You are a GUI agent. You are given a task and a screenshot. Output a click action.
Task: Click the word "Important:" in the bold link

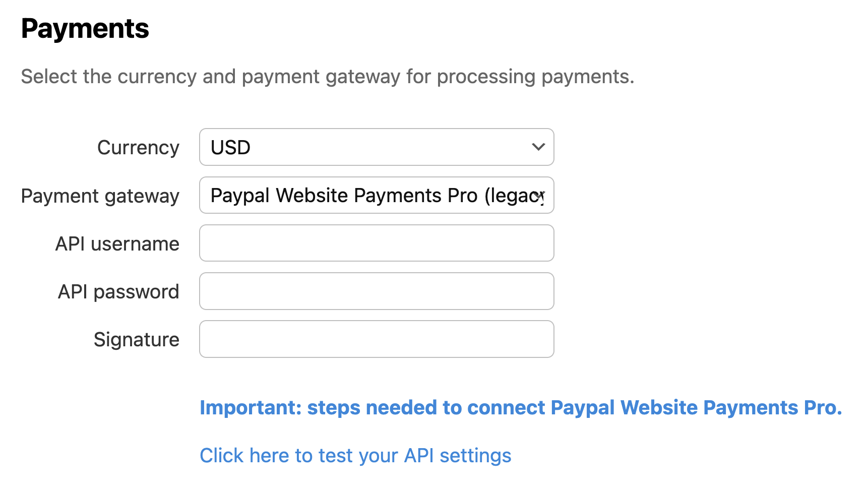(x=250, y=407)
